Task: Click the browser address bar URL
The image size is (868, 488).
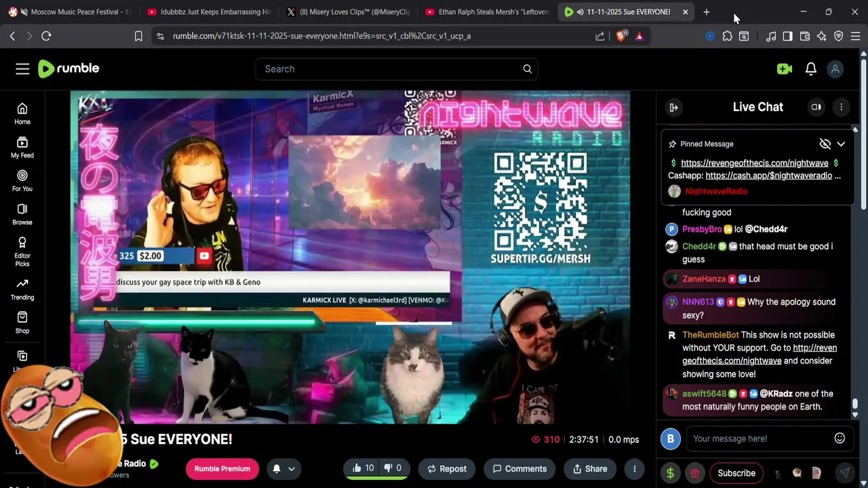Action: pyautogui.click(x=321, y=36)
